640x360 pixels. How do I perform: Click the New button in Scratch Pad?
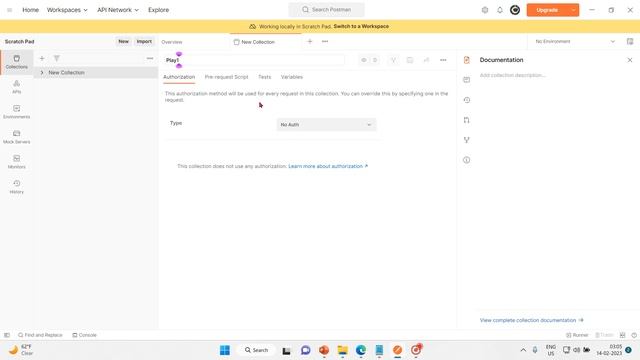(x=123, y=41)
